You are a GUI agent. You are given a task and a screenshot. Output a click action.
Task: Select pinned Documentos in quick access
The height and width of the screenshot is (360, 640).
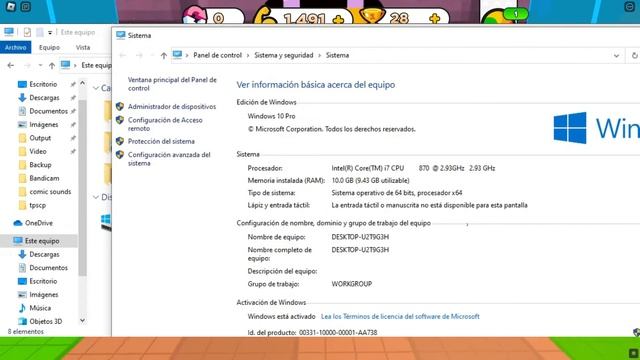[x=48, y=111]
